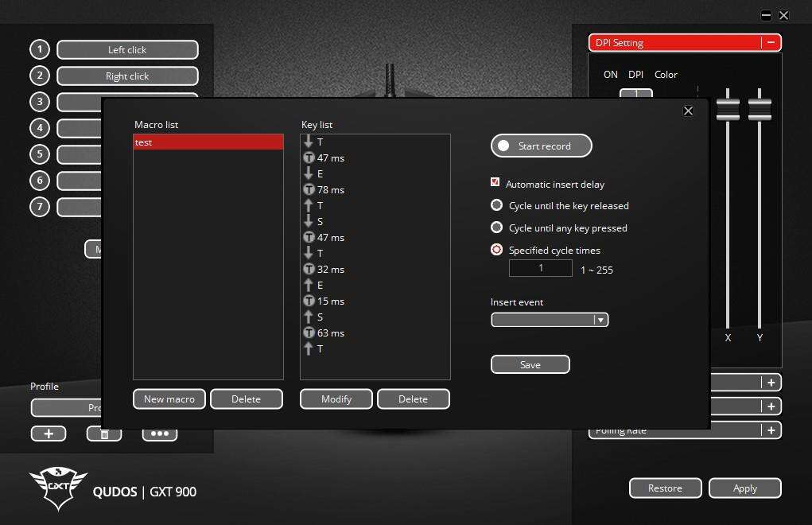
Task: Toggle Automatic insert delay checkbox
Action: pyautogui.click(x=496, y=184)
